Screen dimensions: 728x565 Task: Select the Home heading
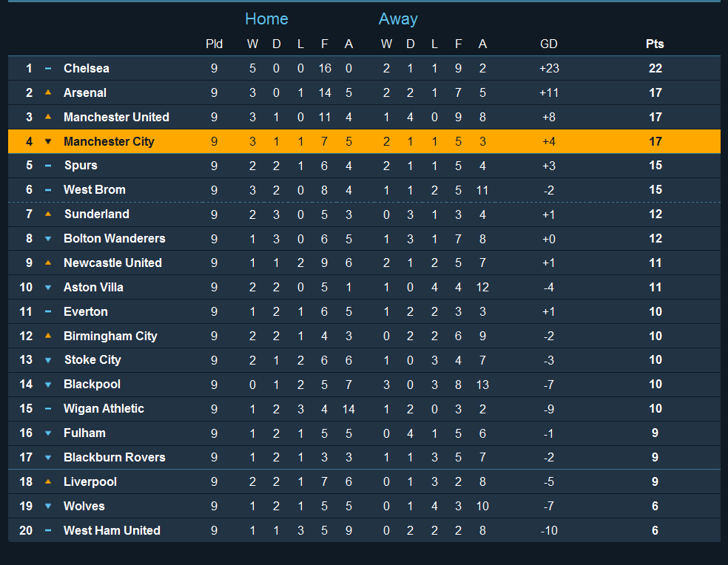[266, 19]
